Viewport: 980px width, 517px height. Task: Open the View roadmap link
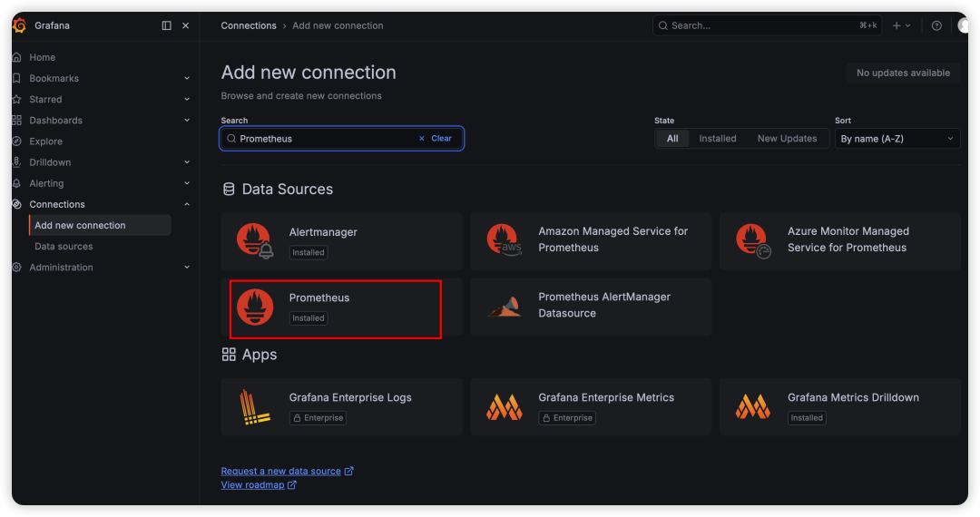pos(258,485)
